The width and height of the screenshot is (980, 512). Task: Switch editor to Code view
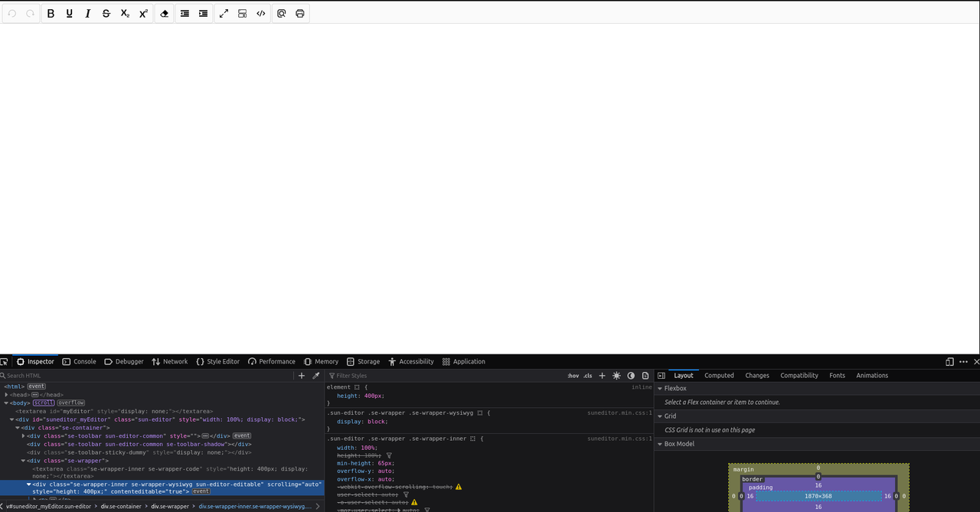point(261,14)
